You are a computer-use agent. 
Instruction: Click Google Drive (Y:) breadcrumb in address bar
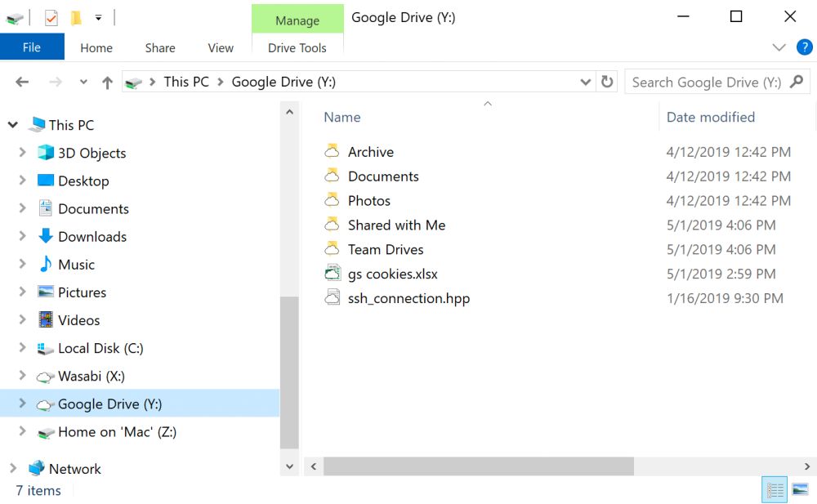(x=283, y=82)
